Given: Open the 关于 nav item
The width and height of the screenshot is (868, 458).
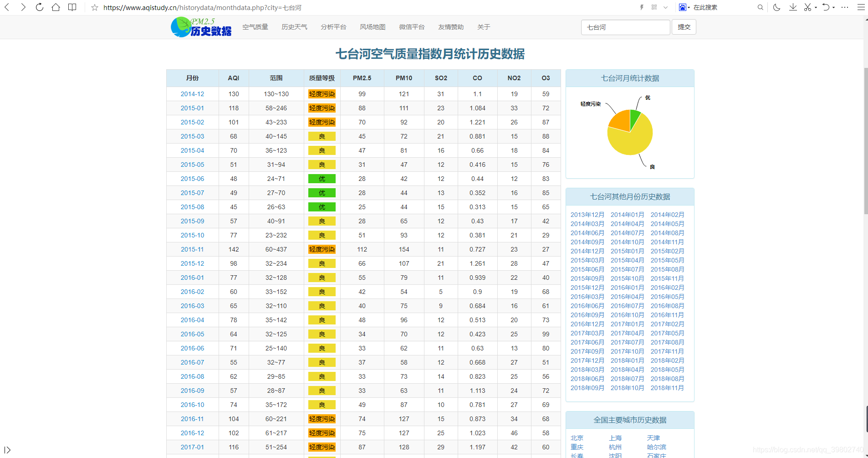Looking at the screenshot, I should tap(484, 27).
